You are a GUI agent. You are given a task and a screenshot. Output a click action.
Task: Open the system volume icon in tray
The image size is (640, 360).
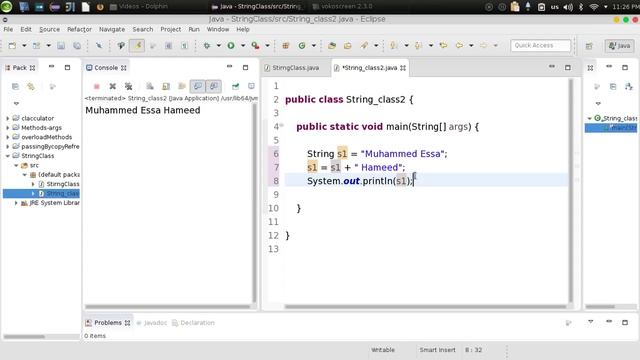pos(568,7)
